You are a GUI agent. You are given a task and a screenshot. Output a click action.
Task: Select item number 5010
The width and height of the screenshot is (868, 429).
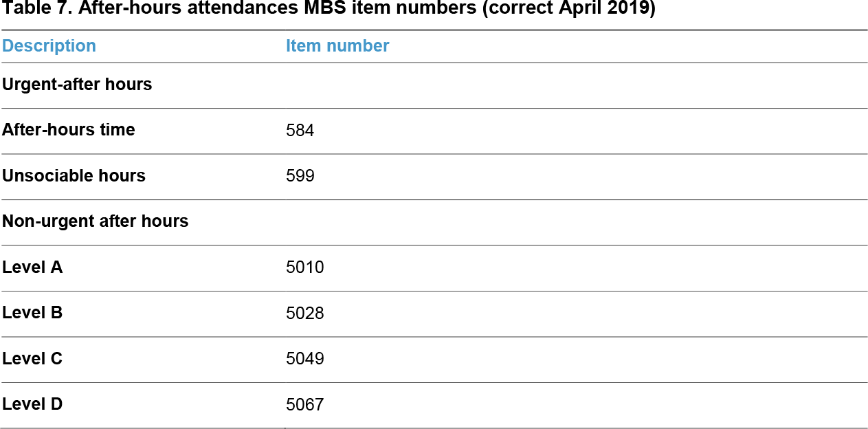(304, 267)
